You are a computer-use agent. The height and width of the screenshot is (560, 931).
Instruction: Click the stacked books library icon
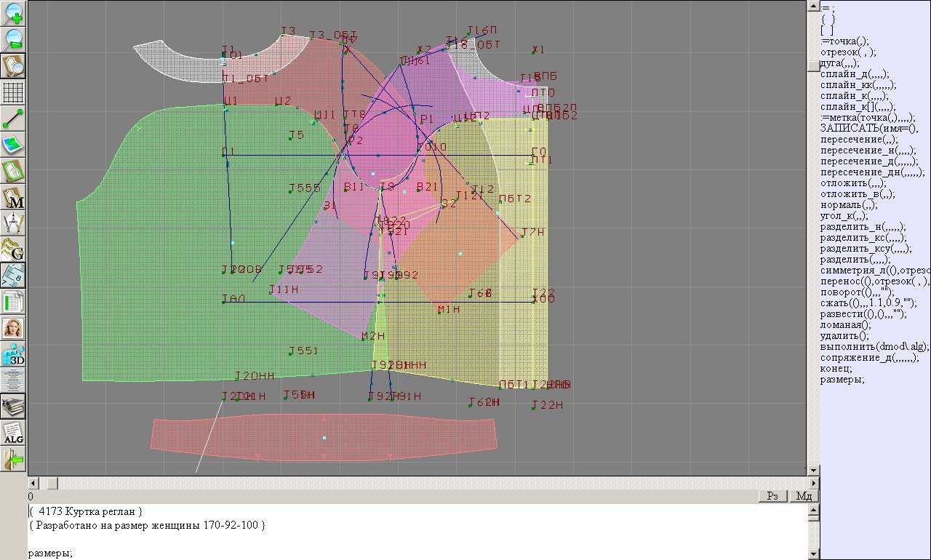click(13, 407)
